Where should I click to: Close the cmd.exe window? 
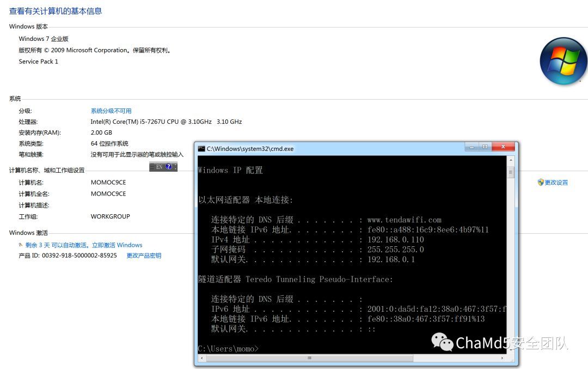point(503,147)
